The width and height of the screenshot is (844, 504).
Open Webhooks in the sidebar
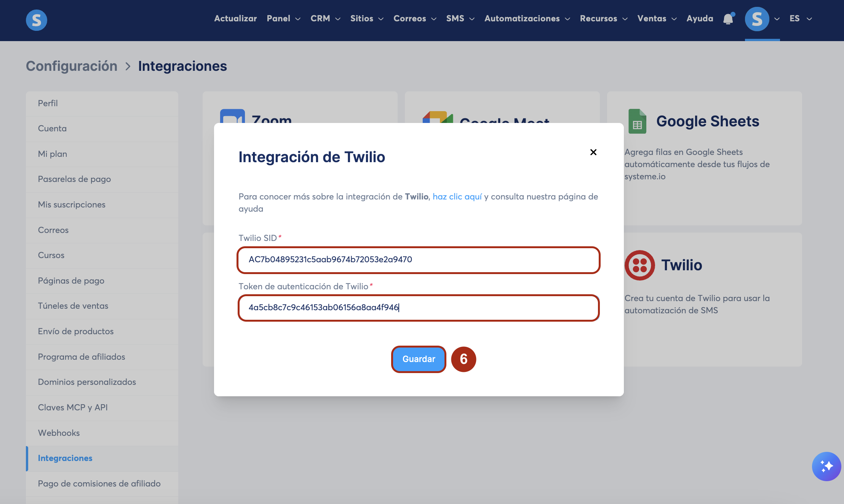[102, 433]
